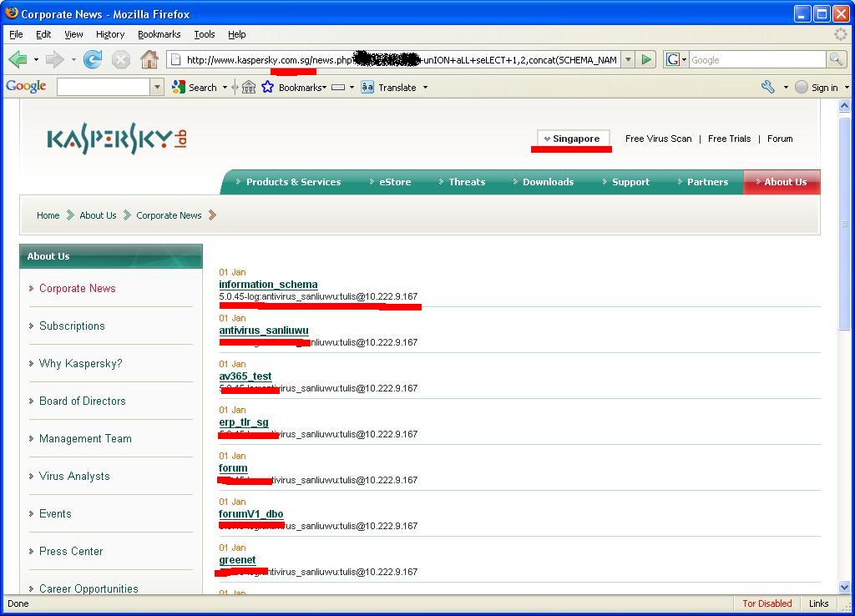Viewport: 855px width, 616px height.
Task: Open the History menu
Action: 110,33
